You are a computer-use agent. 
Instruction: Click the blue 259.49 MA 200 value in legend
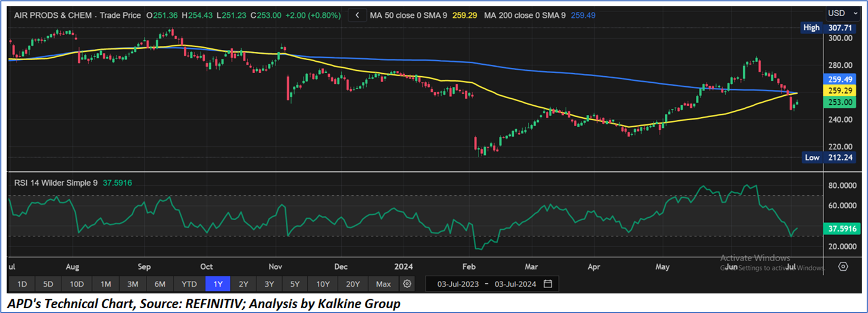[583, 15]
